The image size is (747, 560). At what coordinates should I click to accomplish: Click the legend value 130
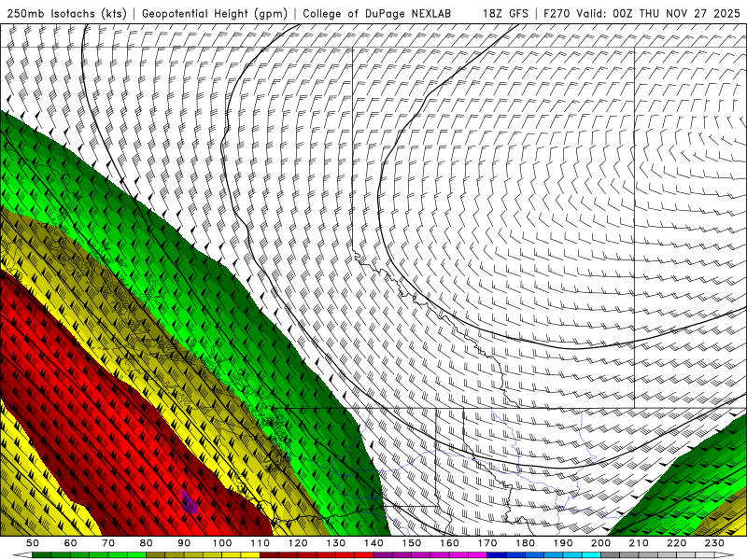click(336, 543)
